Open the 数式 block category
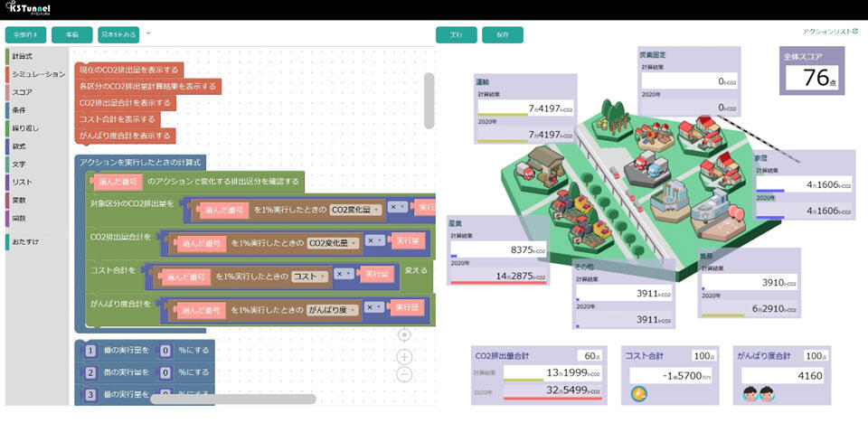Image resolution: width=868 pixels, height=423 pixels. (x=19, y=146)
